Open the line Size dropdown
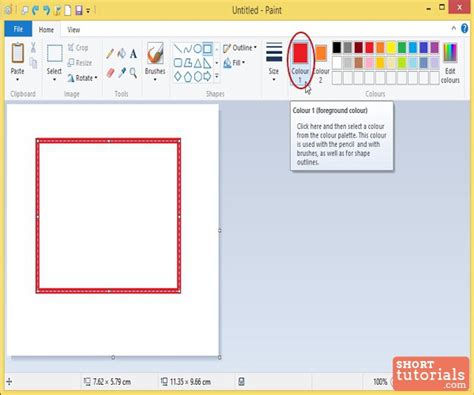Screen dimensions: 474x395 pos(274,62)
